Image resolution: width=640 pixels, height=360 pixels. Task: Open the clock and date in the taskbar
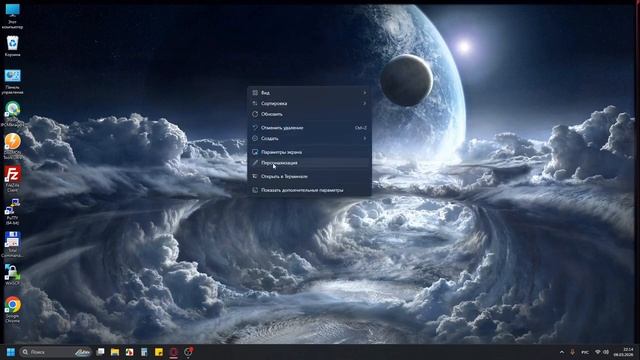click(x=624, y=352)
